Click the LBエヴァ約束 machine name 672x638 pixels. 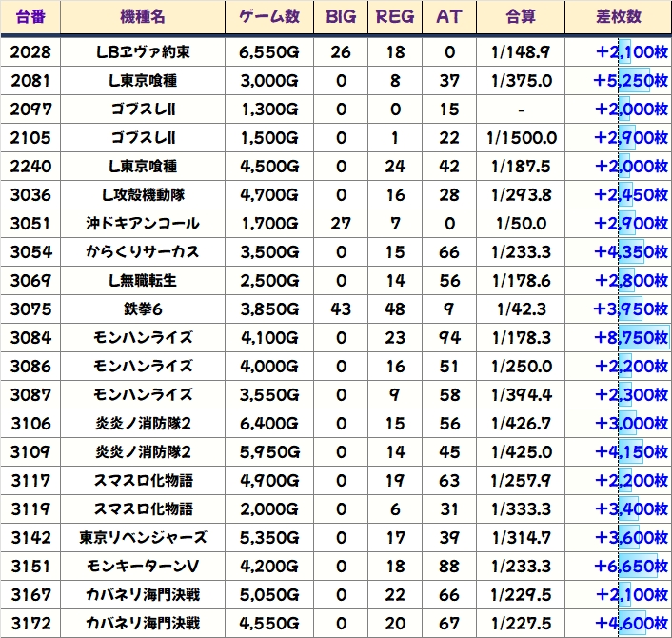tap(143, 51)
